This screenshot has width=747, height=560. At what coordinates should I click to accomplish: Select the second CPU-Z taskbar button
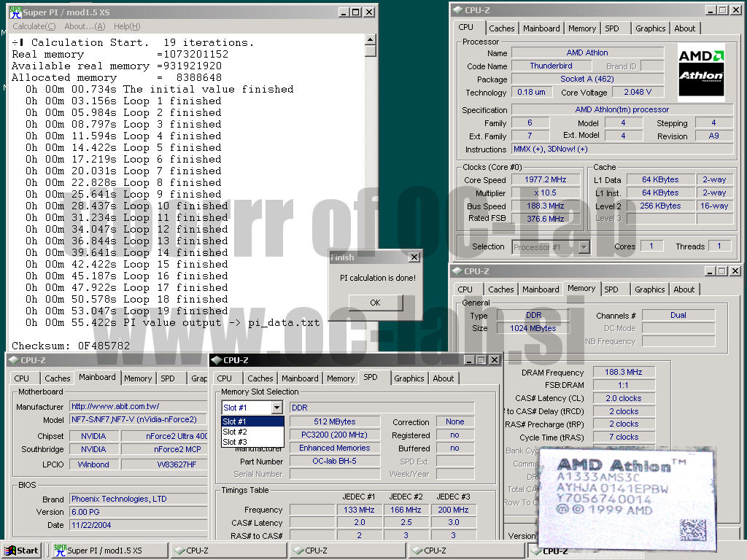[347, 551]
